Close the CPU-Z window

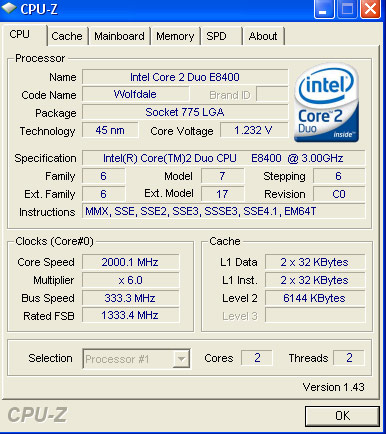[x=371, y=9]
